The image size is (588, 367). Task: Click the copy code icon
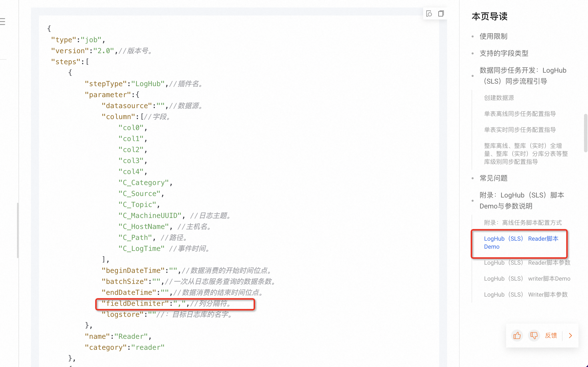coord(441,14)
